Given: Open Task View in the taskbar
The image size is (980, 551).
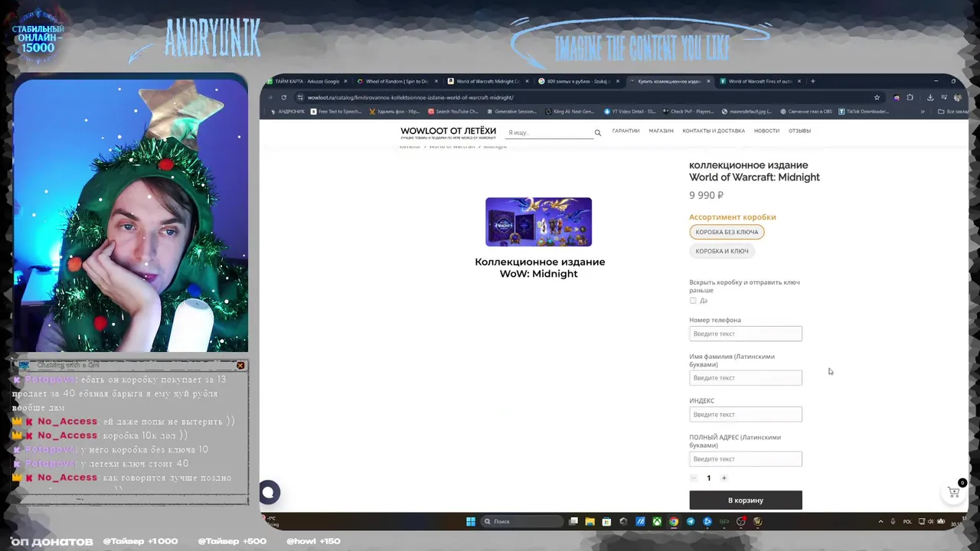Looking at the screenshot, I should 573,521.
